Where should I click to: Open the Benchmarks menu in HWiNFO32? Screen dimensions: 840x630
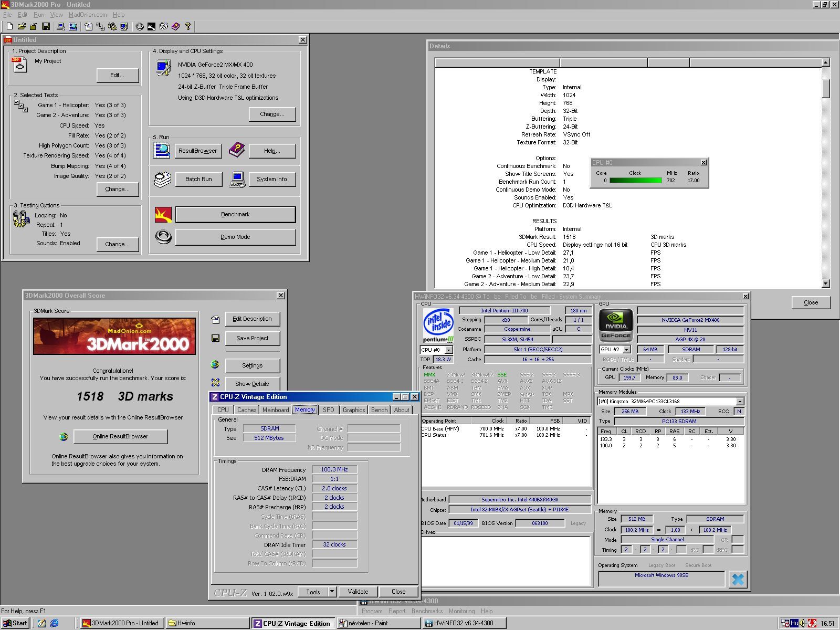[427, 611]
